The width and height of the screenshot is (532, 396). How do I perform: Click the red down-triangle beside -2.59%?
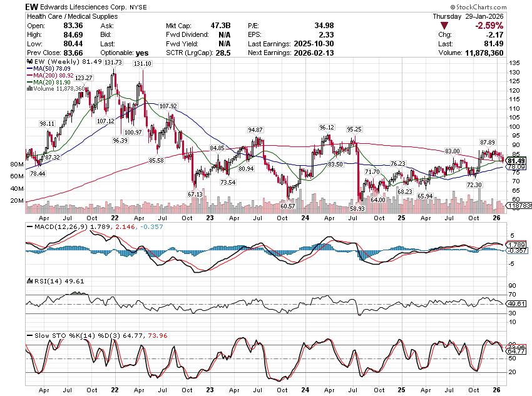tap(444, 25)
